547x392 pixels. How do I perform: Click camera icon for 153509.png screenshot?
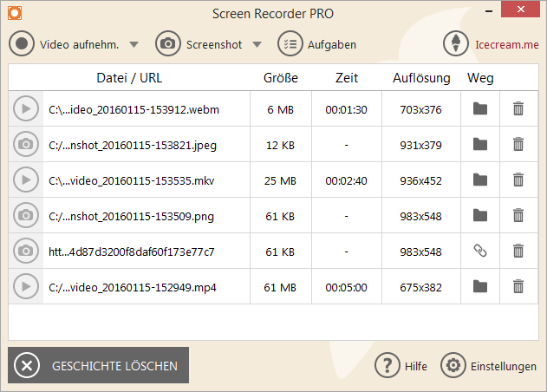tap(26, 215)
